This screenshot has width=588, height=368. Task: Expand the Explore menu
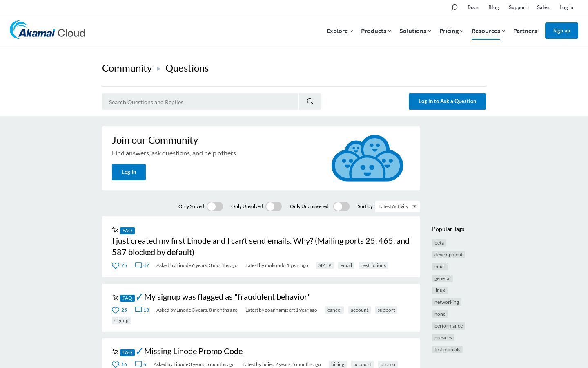click(340, 31)
